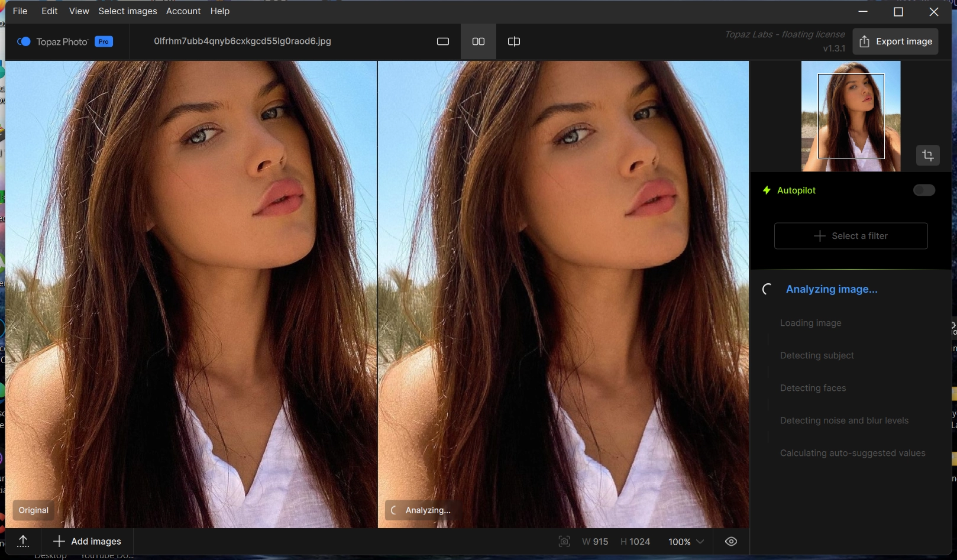Toggle the Autopilot switch

(x=924, y=190)
